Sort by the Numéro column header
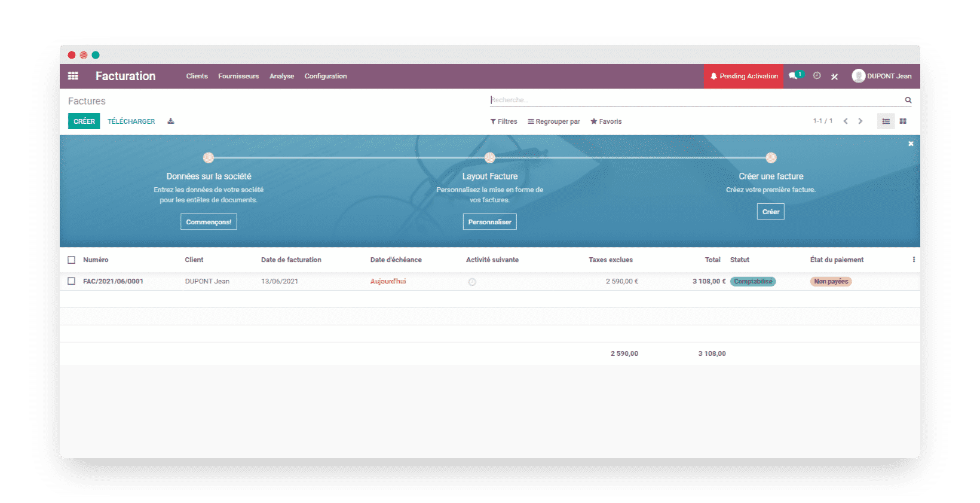980x503 pixels. pos(96,260)
